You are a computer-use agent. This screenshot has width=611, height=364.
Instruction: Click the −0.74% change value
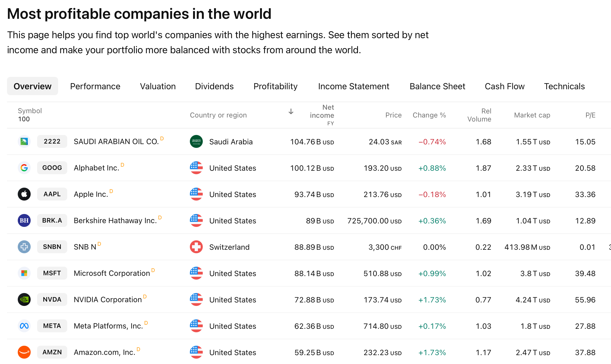point(432,142)
